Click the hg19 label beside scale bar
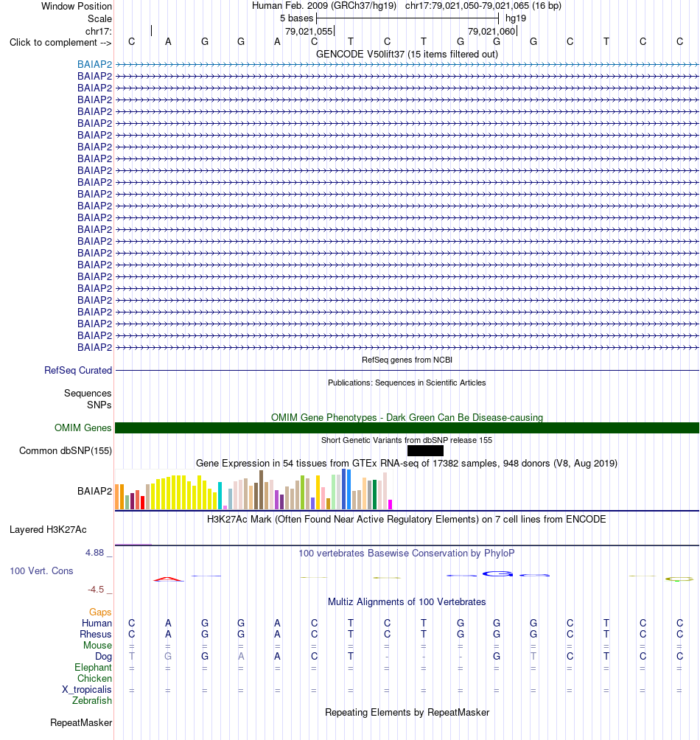Screen dimensions: 700x740 pos(516,18)
